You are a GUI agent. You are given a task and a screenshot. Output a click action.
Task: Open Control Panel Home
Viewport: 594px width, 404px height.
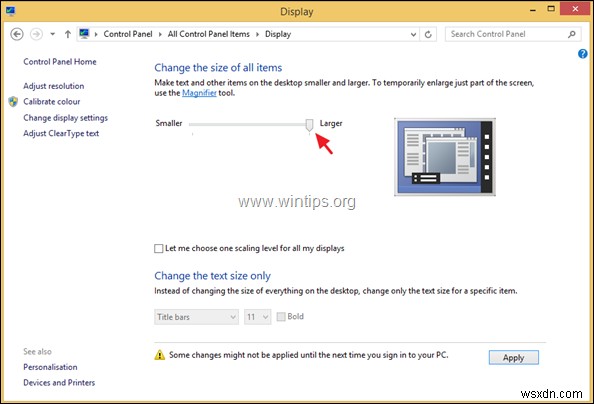(x=60, y=62)
